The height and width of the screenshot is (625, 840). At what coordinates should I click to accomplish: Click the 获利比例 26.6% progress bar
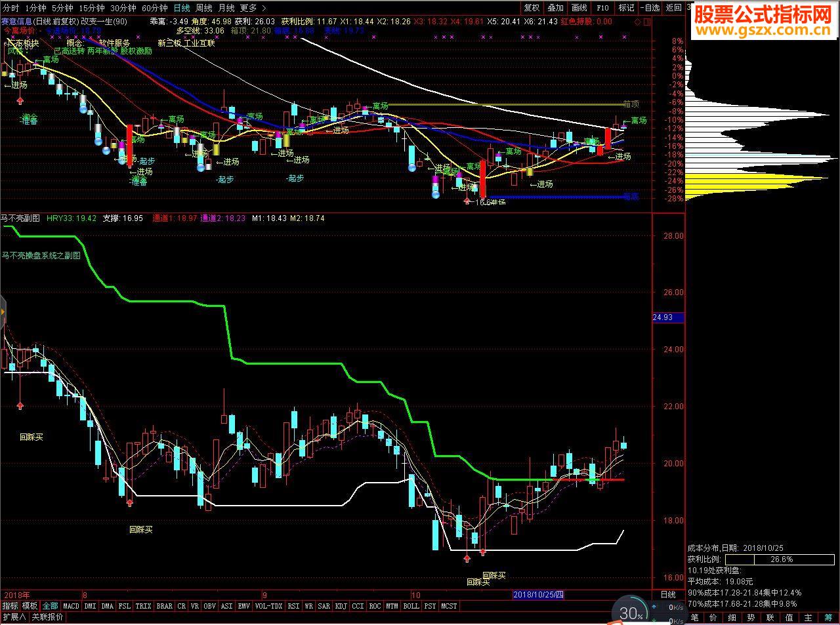pos(781,559)
